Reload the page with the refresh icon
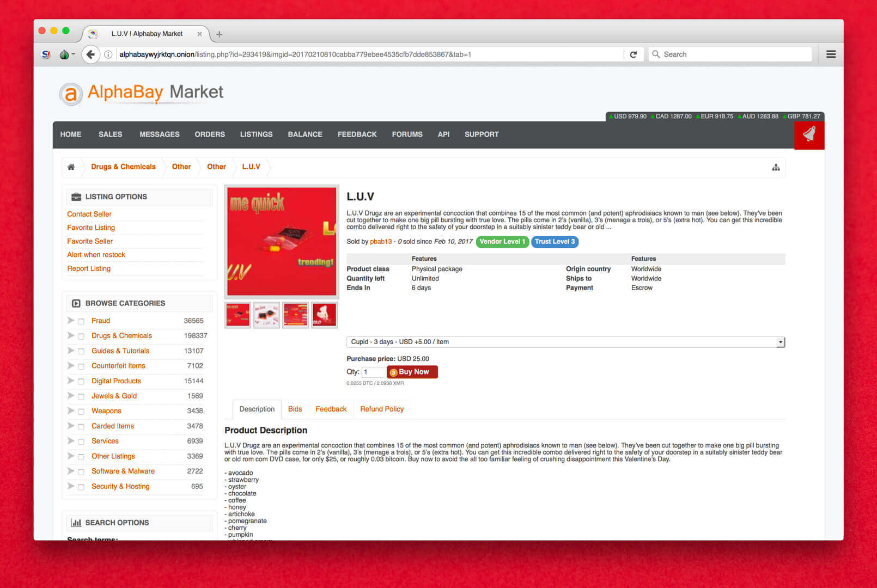 (633, 54)
